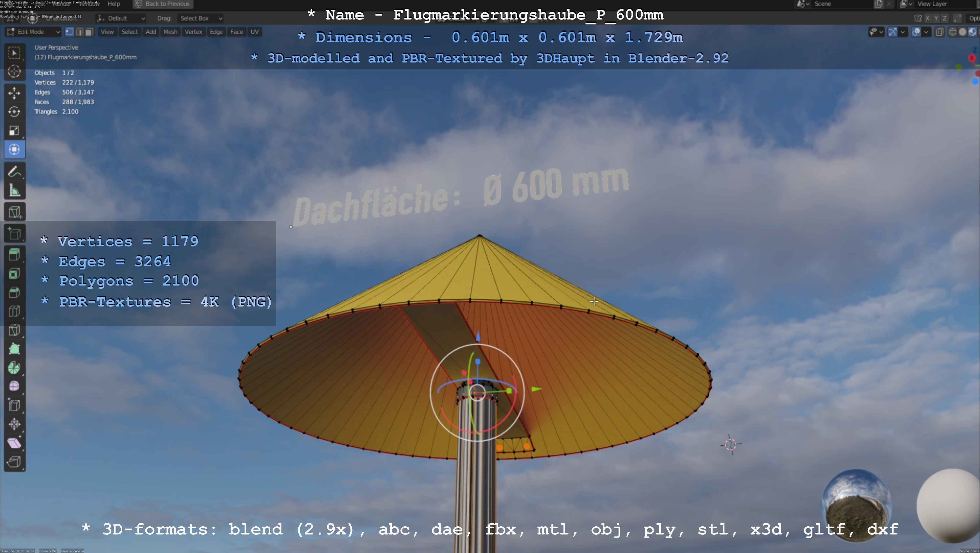Open the Face menu
Screen dimensions: 980x553
tap(236, 32)
